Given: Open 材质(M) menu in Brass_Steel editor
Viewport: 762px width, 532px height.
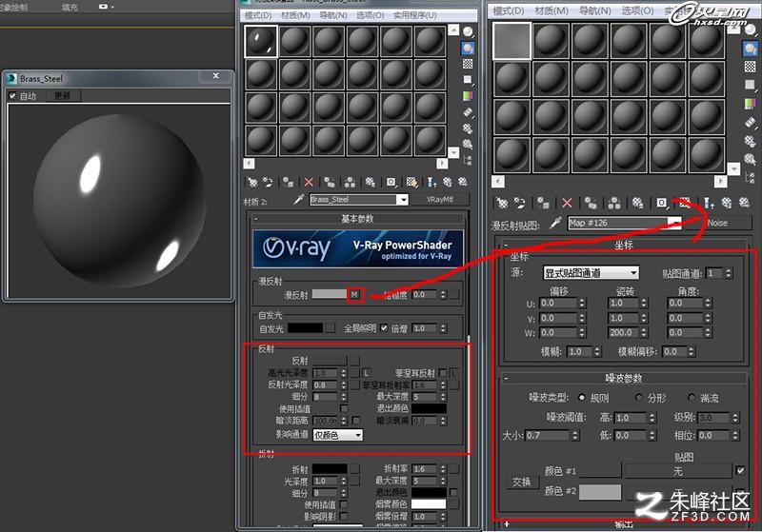Looking at the screenshot, I should pos(295,15).
